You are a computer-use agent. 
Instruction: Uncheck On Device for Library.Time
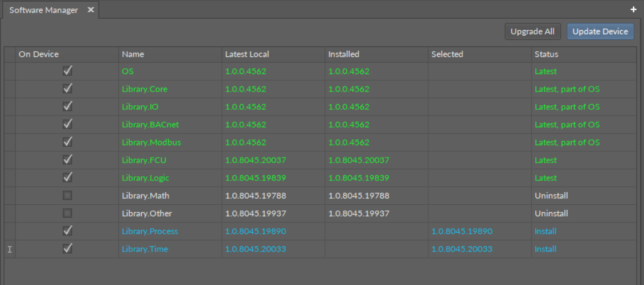(68, 249)
